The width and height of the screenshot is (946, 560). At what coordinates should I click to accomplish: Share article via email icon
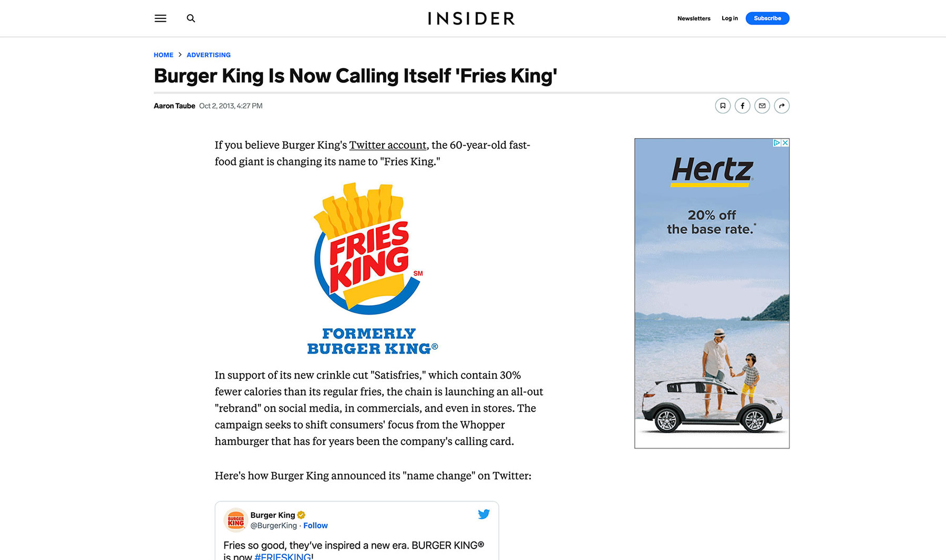pos(762,106)
